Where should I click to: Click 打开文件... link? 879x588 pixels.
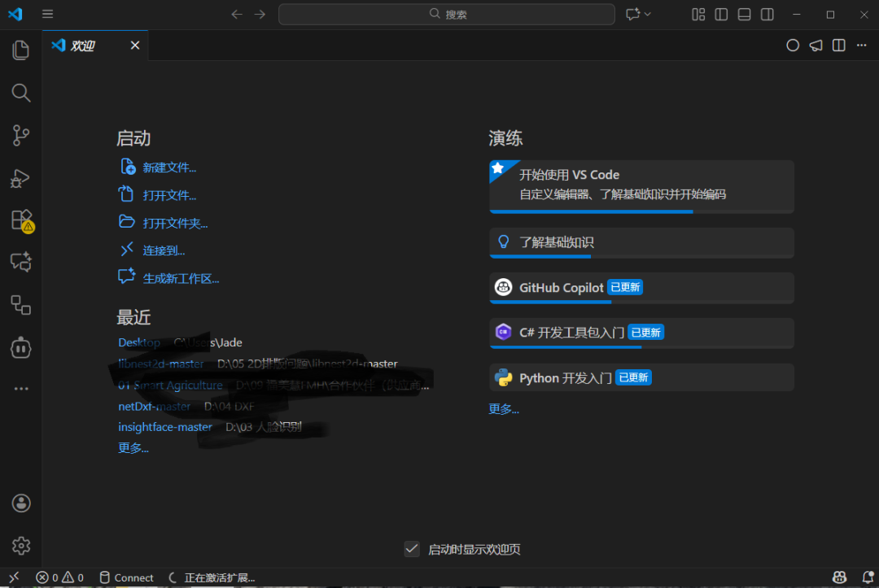[169, 195]
